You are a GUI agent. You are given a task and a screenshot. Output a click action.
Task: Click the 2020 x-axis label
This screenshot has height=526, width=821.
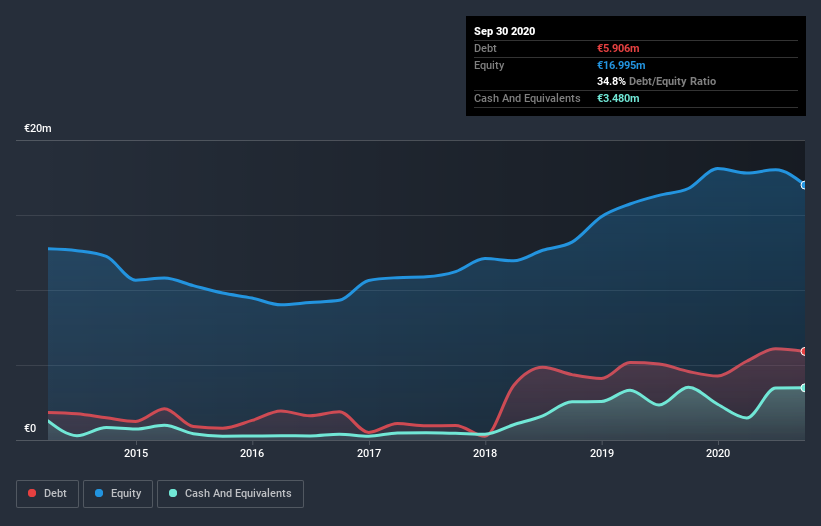[718, 453]
